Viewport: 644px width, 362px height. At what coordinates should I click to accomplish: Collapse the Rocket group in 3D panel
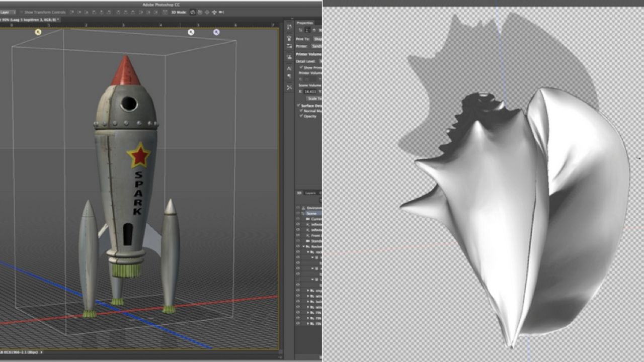[304, 246]
